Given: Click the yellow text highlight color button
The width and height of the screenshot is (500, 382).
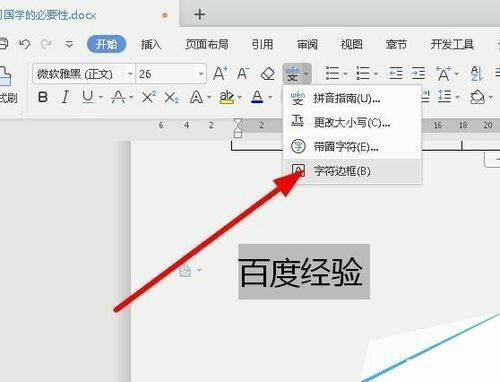Looking at the screenshot, I should point(227,97).
